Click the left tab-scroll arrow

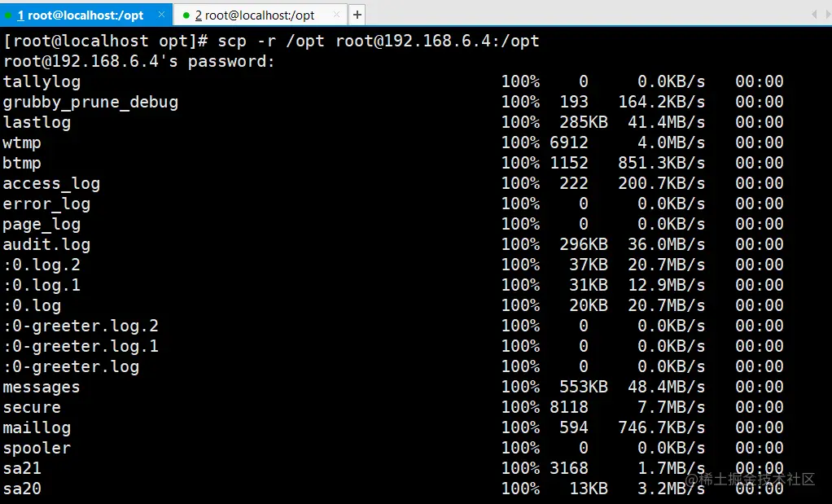point(814,15)
